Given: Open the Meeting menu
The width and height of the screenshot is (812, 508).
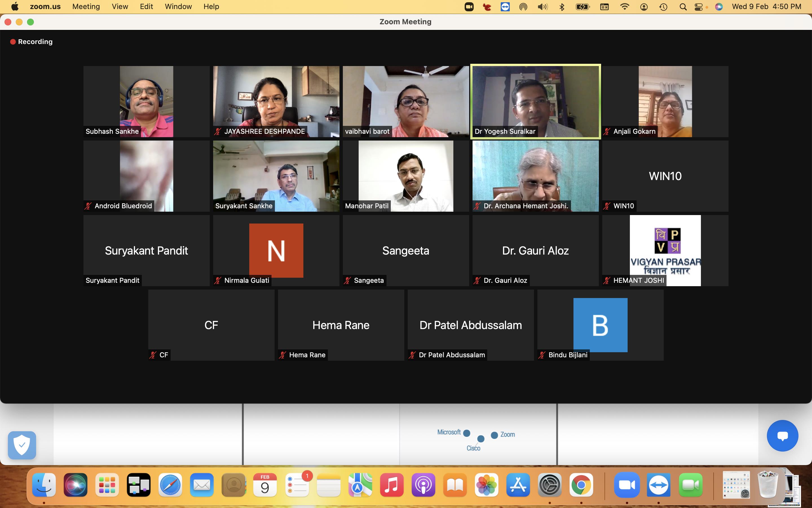Looking at the screenshot, I should [86, 6].
